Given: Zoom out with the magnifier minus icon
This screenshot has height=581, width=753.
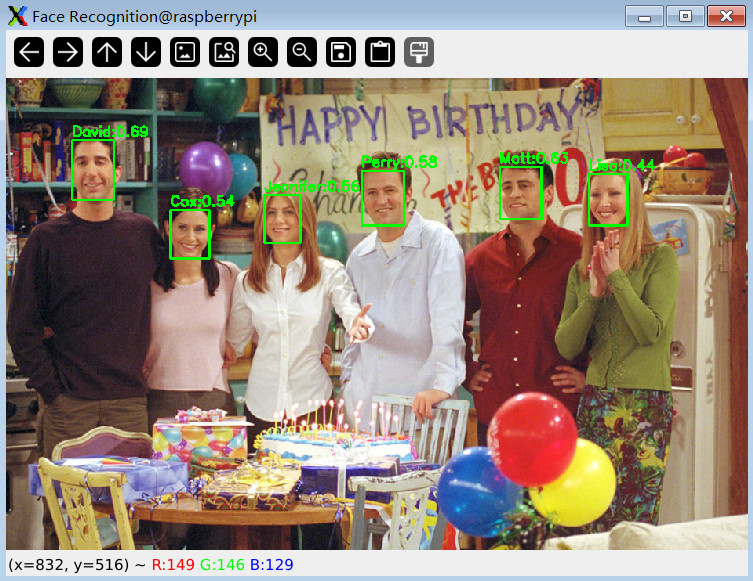Looking at the screenshot, I should (x=302, y=52).
